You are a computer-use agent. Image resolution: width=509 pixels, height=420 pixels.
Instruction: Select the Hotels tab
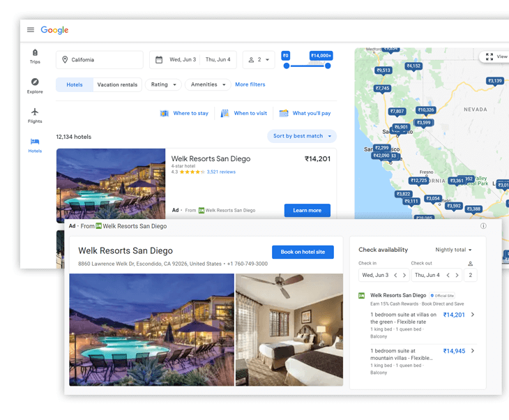coord(75,85)
